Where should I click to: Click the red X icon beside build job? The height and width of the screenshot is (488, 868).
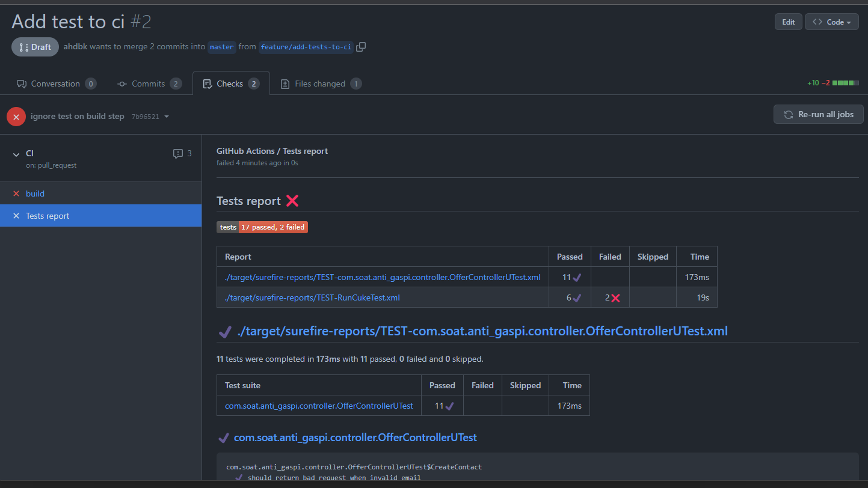click(x=16, y=194)
